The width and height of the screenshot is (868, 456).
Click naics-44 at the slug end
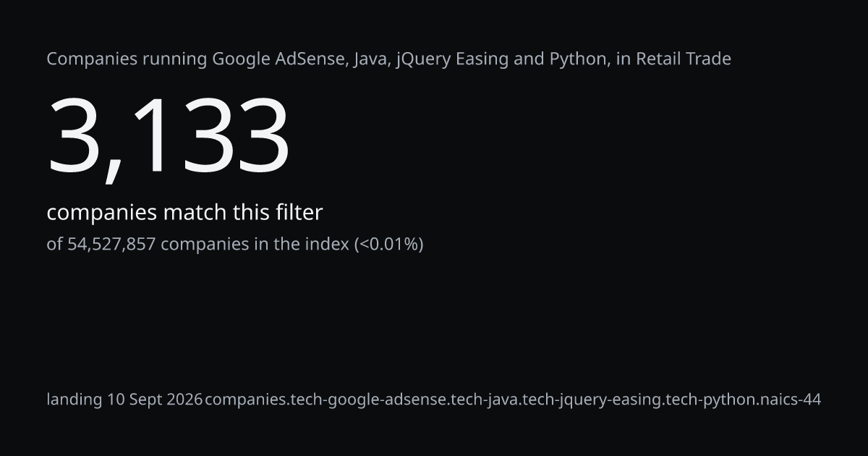pos(791,400)
